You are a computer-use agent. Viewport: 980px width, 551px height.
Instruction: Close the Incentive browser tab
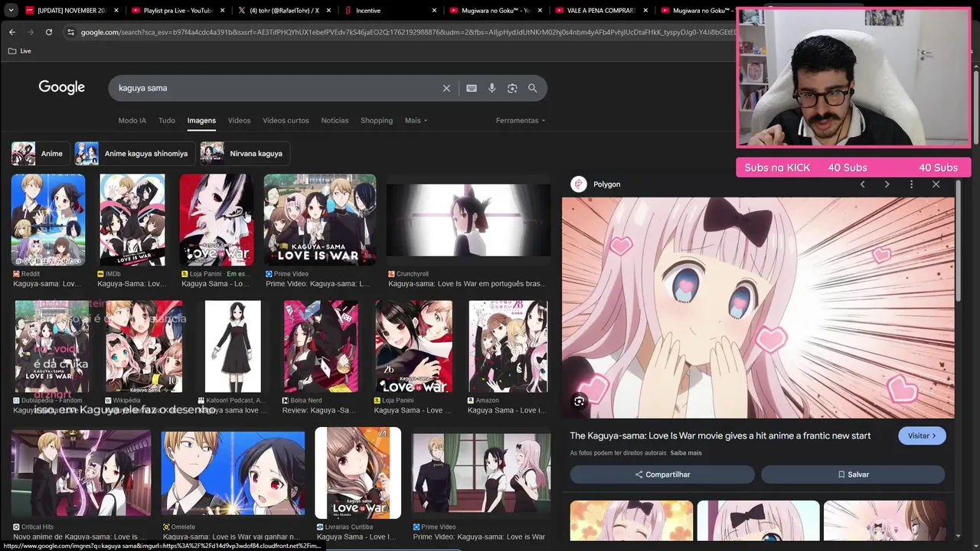pyautogui.click(x=434, y=11)
